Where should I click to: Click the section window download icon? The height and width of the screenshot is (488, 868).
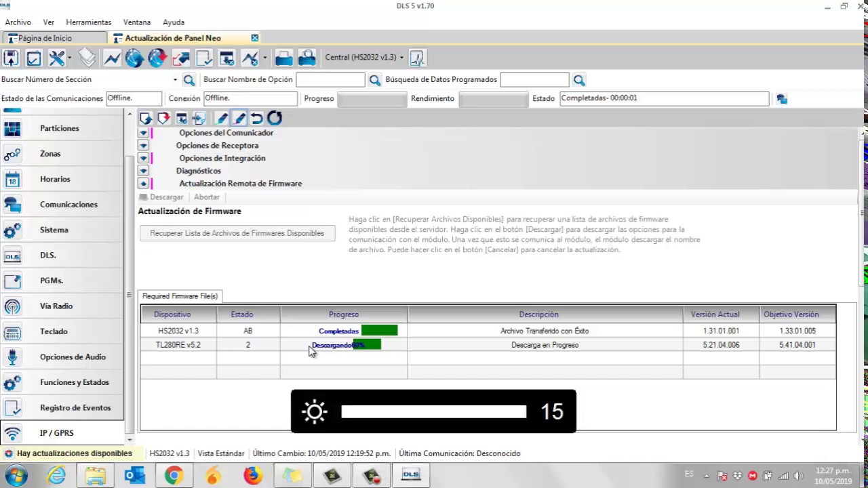[182, 118]
